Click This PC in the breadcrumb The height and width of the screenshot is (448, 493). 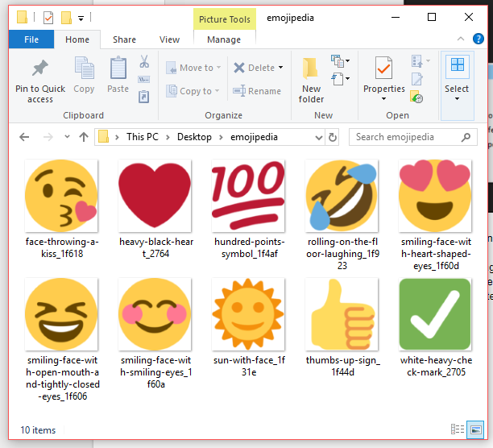tap(143, 137)
